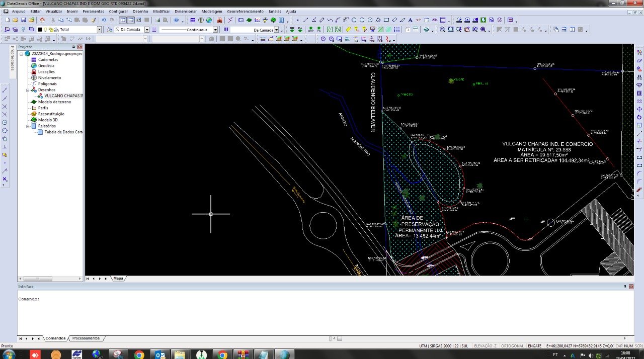Select Modelo de terreno in project tree
644x359 pixels.
click(54, 102)
